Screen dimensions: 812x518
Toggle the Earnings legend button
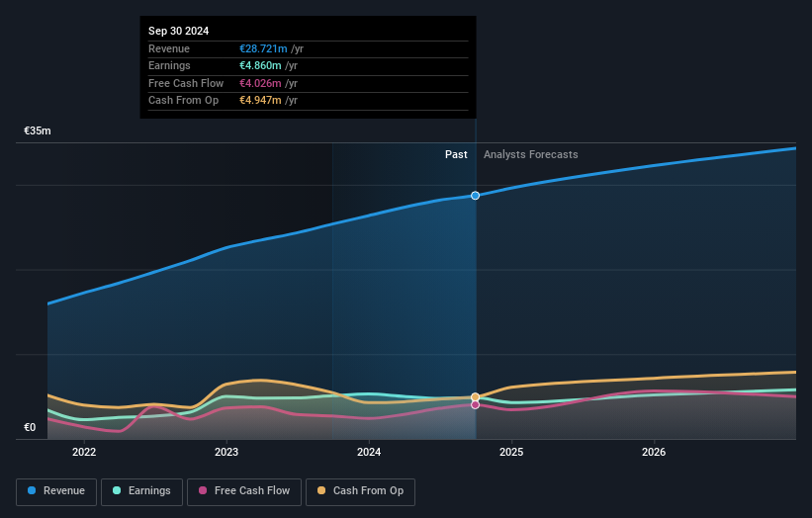point(141,491)
